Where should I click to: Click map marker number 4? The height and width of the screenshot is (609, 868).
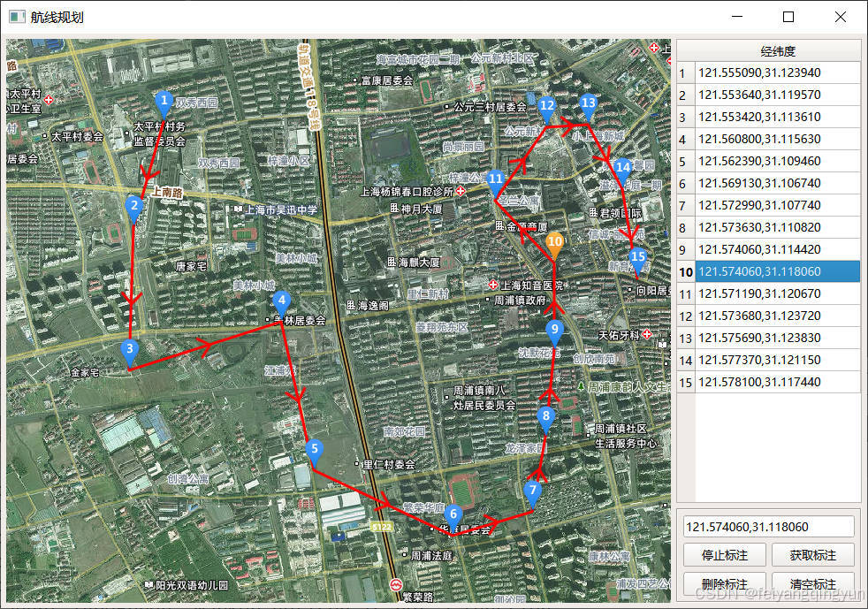(x=282, y=304)
